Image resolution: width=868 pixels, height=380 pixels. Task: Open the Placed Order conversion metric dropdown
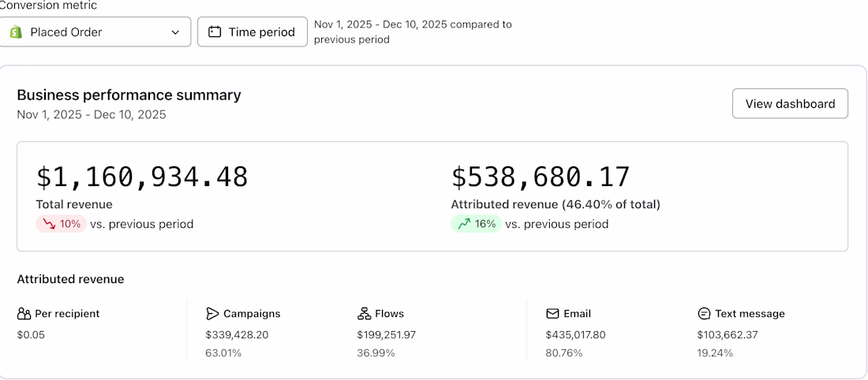click(95, 32)
